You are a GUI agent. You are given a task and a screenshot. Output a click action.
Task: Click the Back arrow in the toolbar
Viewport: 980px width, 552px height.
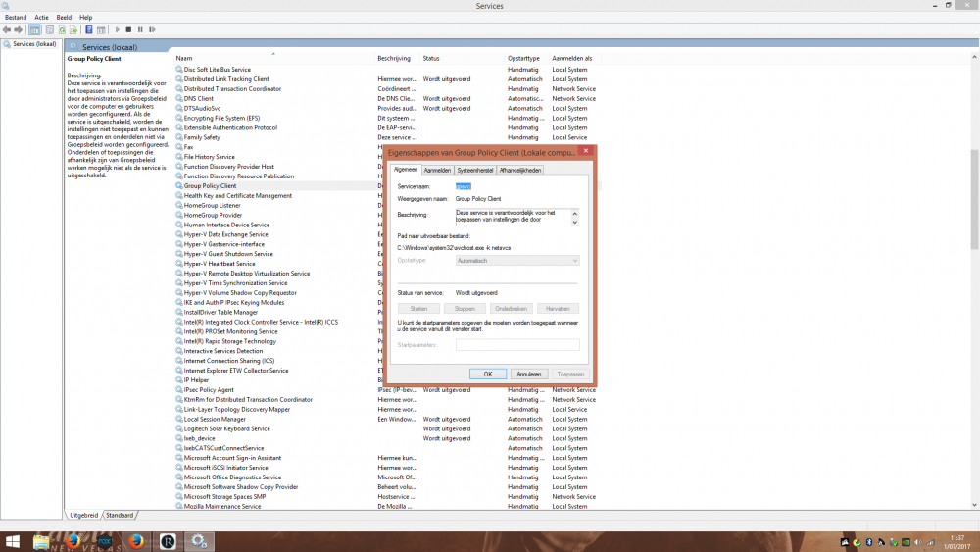(7, 30)
